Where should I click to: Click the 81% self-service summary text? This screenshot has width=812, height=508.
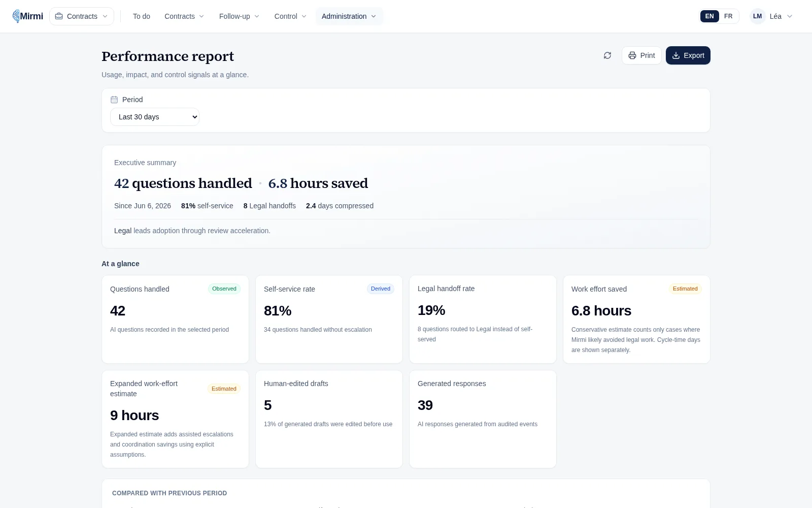pos(207,206)
